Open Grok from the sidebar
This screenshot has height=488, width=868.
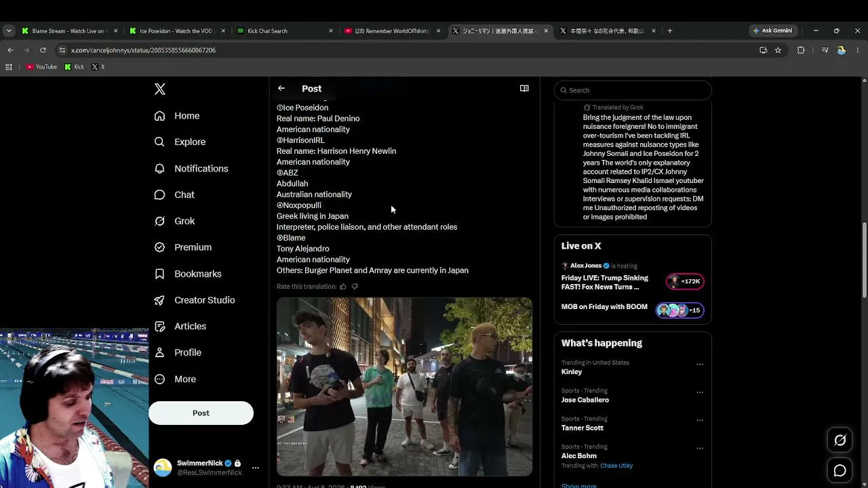point(174,221)
